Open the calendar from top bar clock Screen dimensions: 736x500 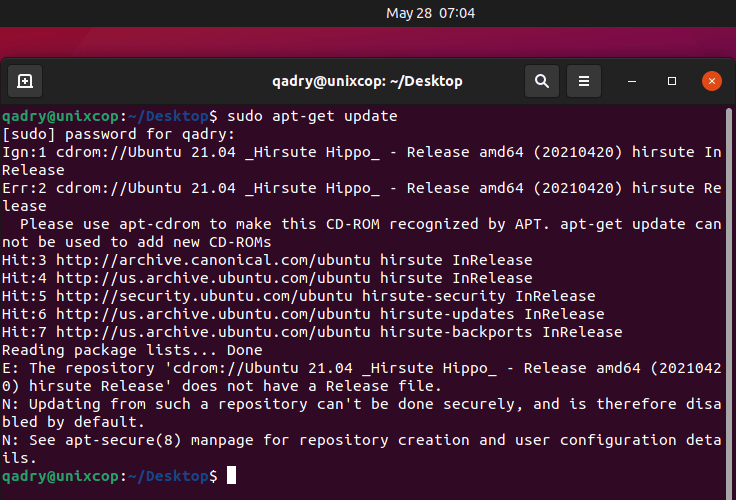coord(430,13)
